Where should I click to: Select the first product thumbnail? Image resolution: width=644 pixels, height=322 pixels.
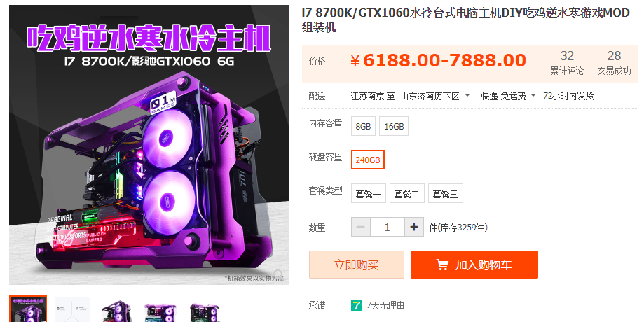tap(28, 309)
